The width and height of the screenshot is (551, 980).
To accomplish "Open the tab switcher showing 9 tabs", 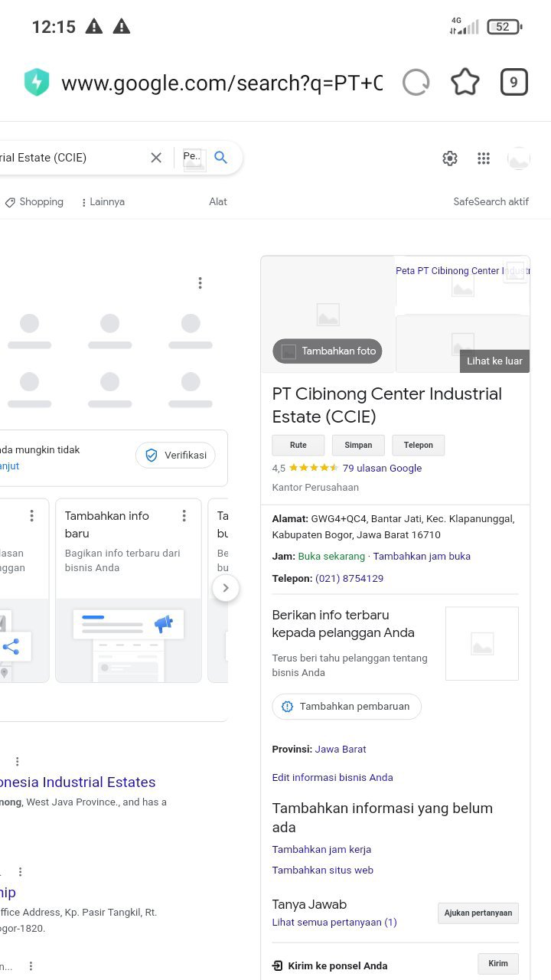I will [514, 83].
